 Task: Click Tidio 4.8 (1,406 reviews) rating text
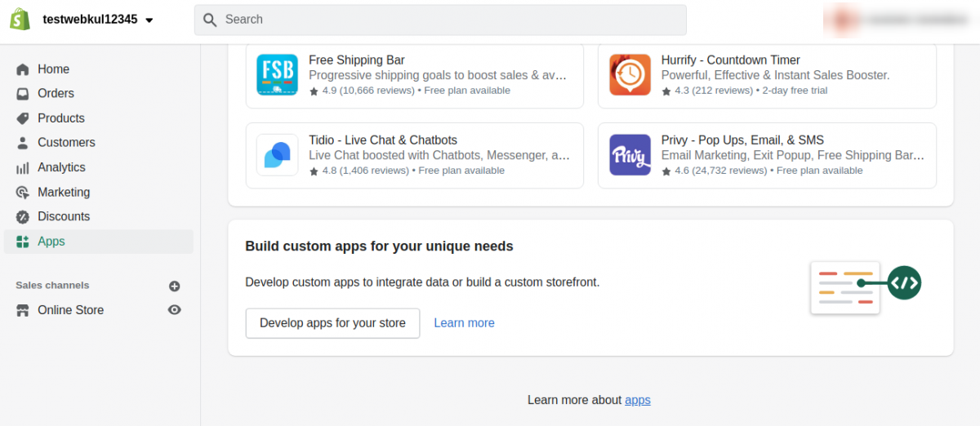coord(365,171)
